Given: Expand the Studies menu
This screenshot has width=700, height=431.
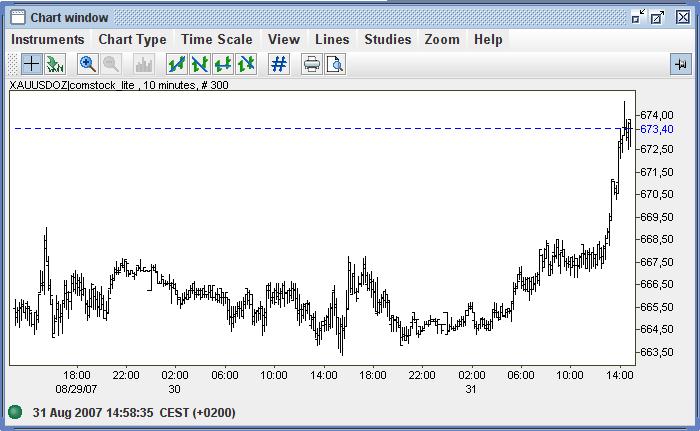Looking at the screenshot, I should (x=387, y=40).
